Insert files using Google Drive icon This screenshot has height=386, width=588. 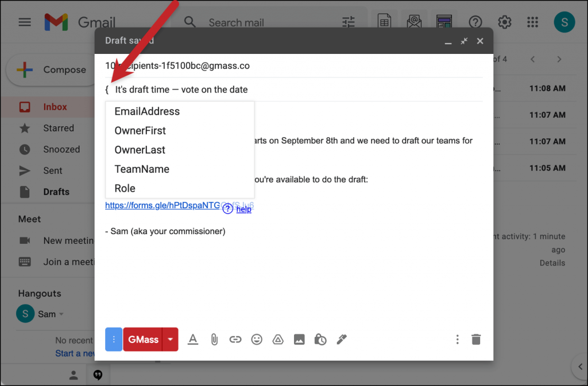277,339
